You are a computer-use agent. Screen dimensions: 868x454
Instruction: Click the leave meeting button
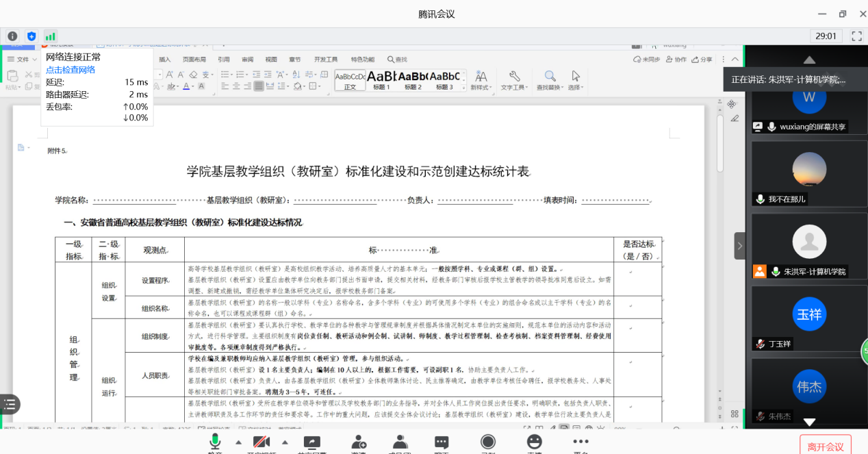point(825,446)
